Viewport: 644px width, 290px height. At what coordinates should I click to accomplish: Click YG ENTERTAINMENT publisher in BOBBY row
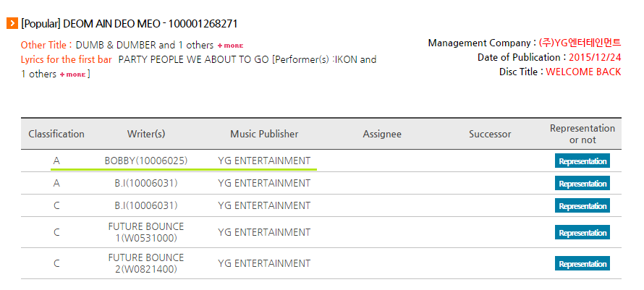[264, 161]
